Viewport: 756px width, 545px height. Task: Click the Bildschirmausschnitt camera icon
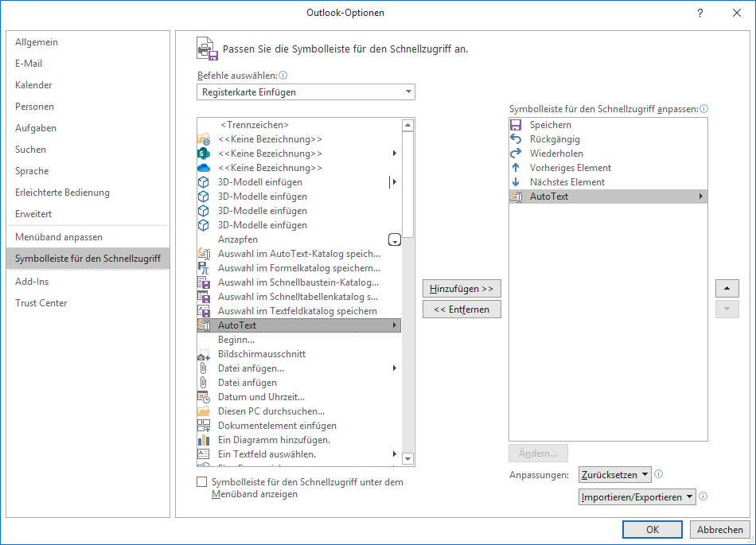(203, 354)
